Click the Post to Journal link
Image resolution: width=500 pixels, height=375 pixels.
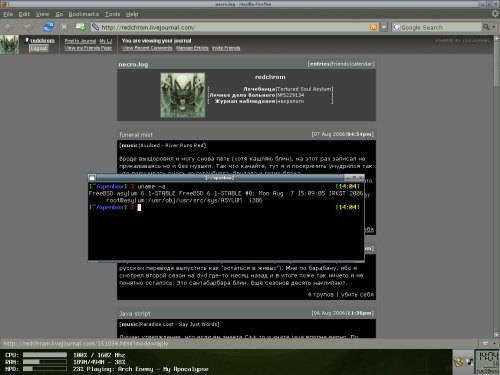point(80,41)
